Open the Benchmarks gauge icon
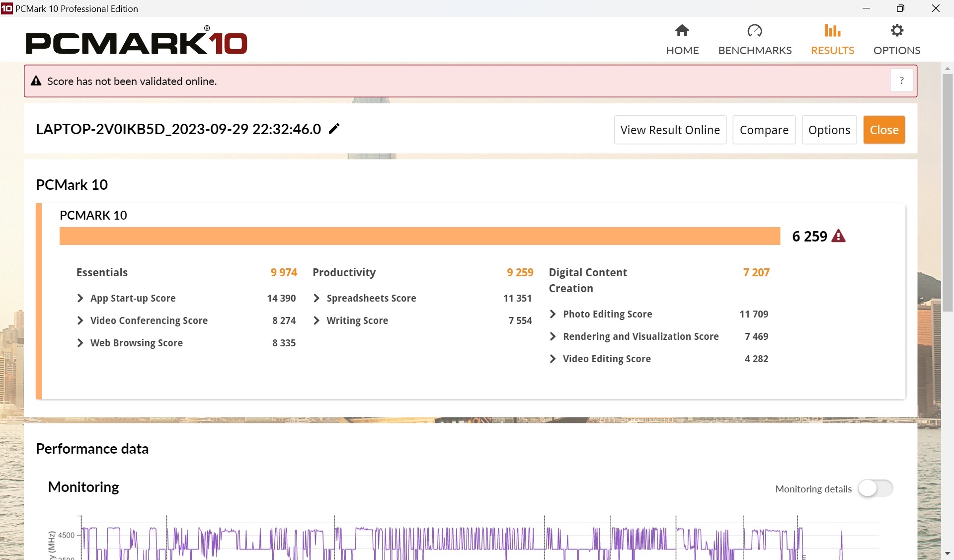Screen dimensions: 954x560 (x=754, y=31)
